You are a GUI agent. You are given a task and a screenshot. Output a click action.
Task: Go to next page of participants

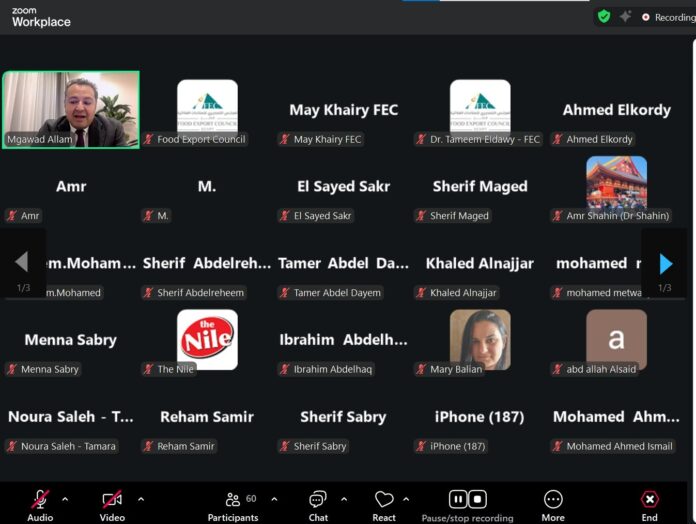pyautogui.click(x=665, y=263)
